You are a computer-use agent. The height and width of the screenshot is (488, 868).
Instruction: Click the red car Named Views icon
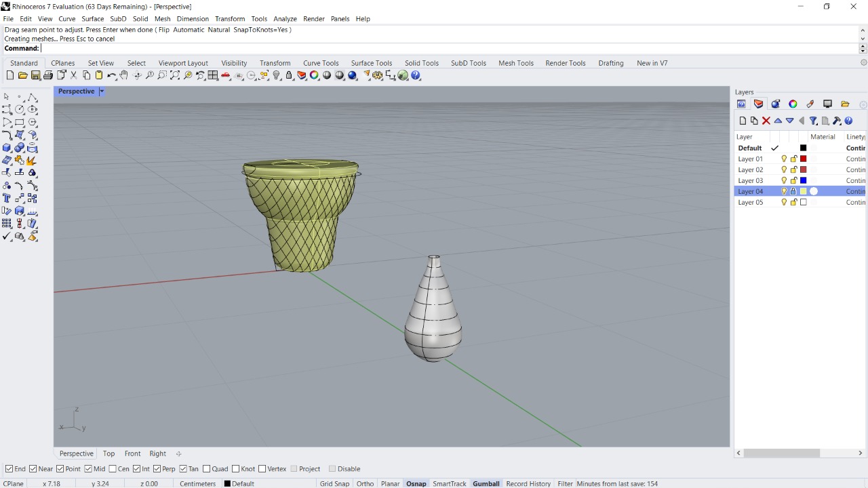226,75
